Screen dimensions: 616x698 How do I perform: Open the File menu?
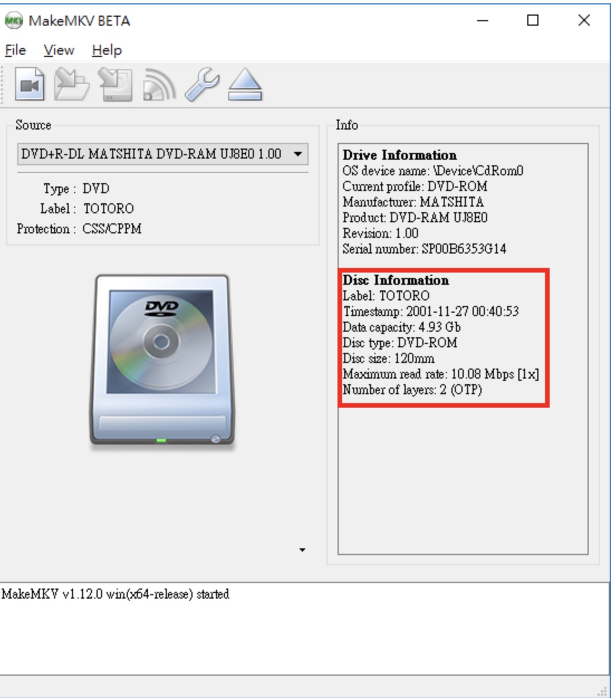[x=16, y=50]
